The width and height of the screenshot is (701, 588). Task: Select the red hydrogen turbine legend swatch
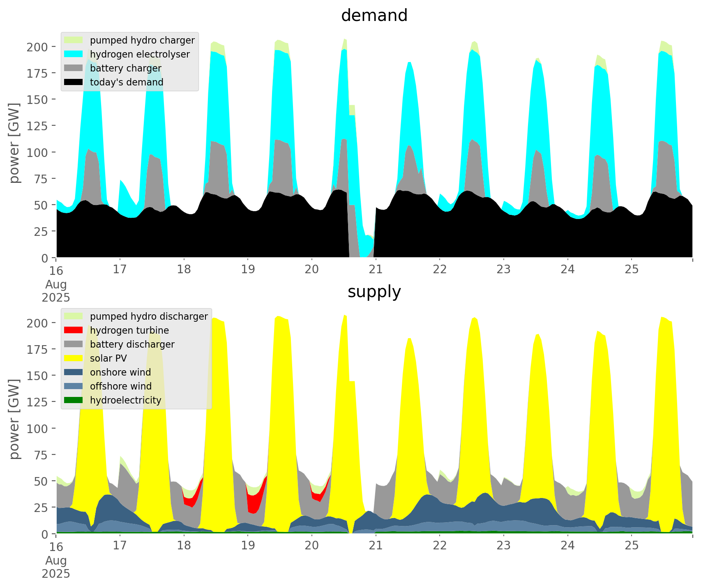[74, 330]
